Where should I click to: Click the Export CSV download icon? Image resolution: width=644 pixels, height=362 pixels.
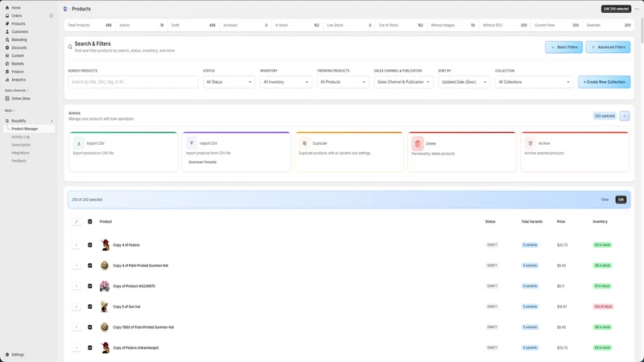click(78, 143)
